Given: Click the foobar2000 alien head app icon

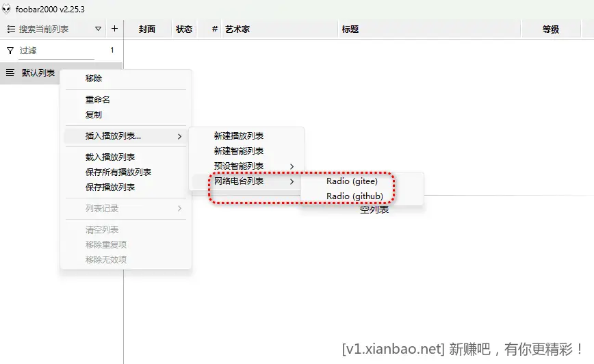Looking at the screenshot, I should [x=6, y=9].
